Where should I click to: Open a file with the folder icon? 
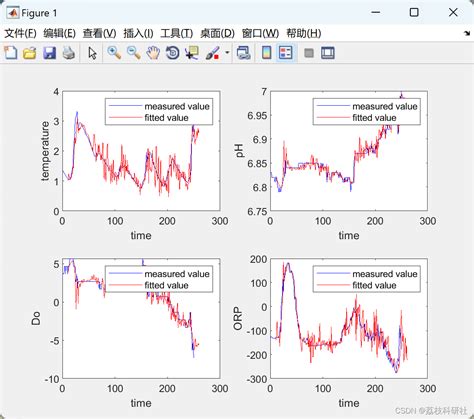tap(29, 53)
